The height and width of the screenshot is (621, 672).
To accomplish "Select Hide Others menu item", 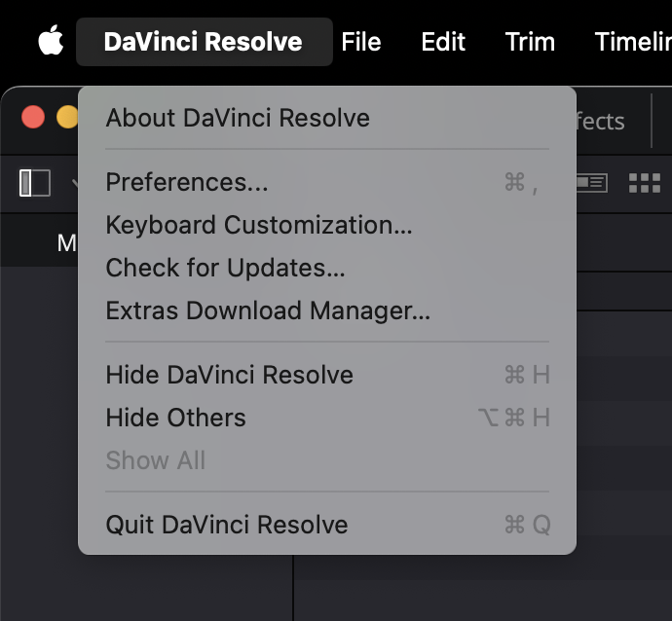I will pos(175,418).
